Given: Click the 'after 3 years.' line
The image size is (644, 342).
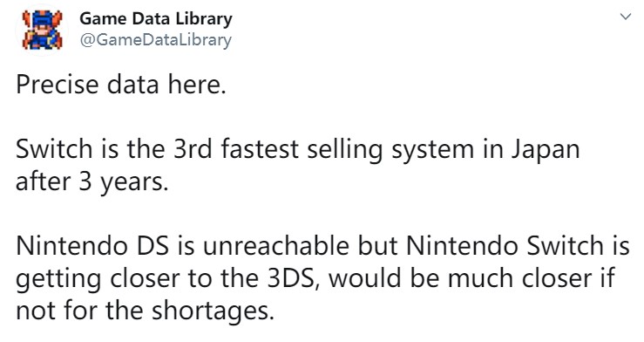Looking at the screenshot, I should [92, 182].
